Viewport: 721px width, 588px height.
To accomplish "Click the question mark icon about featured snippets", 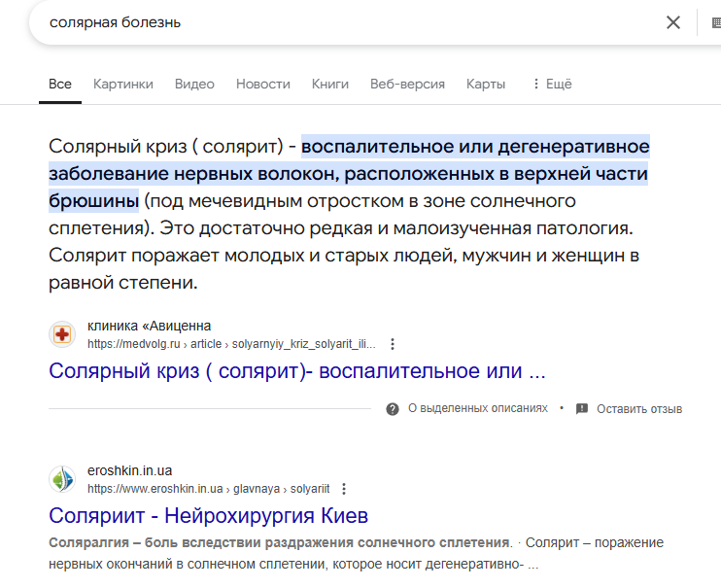I will (x=393, y=408).
